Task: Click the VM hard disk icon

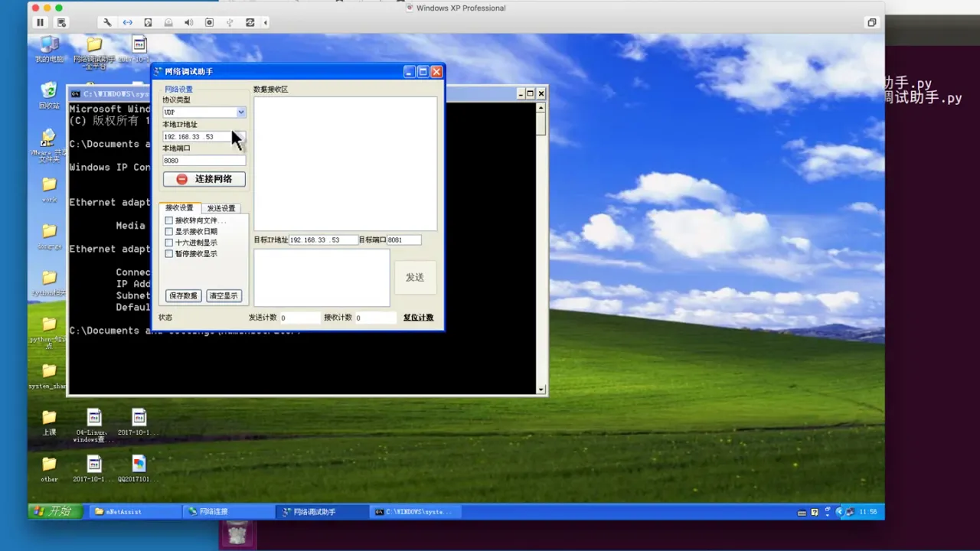Action: (x=149, y=23)
